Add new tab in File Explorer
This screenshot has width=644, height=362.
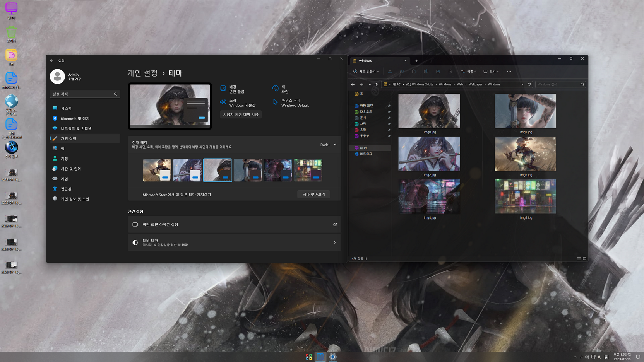click(x=416, y=61)
